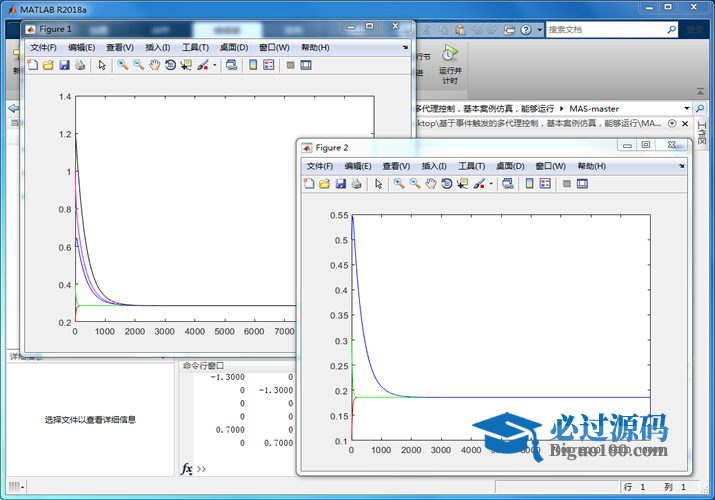715x500 pixels.
Task: Open 插入(I) menu in Figure 2
Action: [x=434, y=166]
